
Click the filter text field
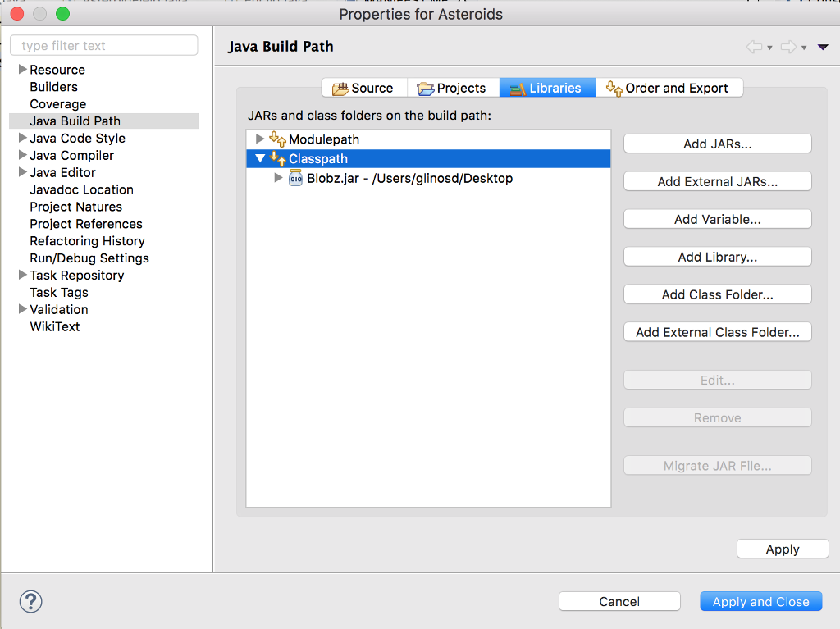click(x=103, y=45)
